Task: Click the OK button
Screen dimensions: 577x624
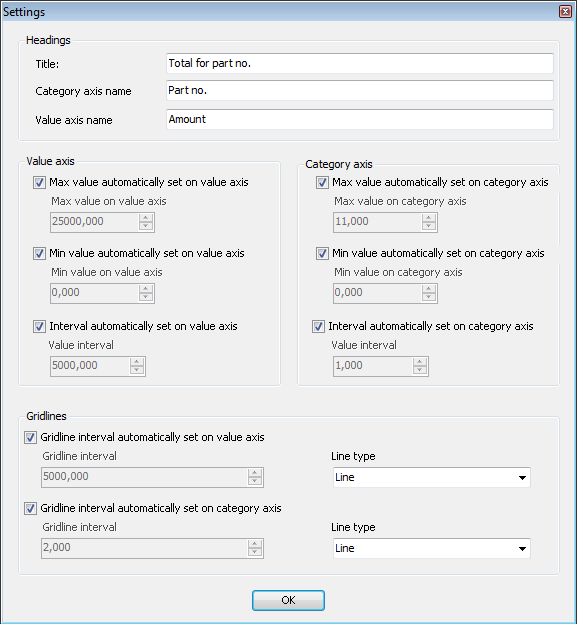Action: coord(288,600)
